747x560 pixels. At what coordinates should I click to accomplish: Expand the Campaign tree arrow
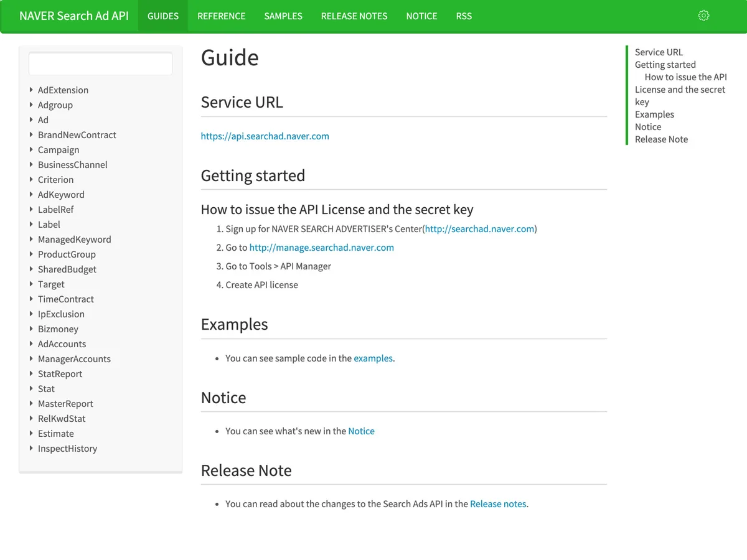click(31, 149)
